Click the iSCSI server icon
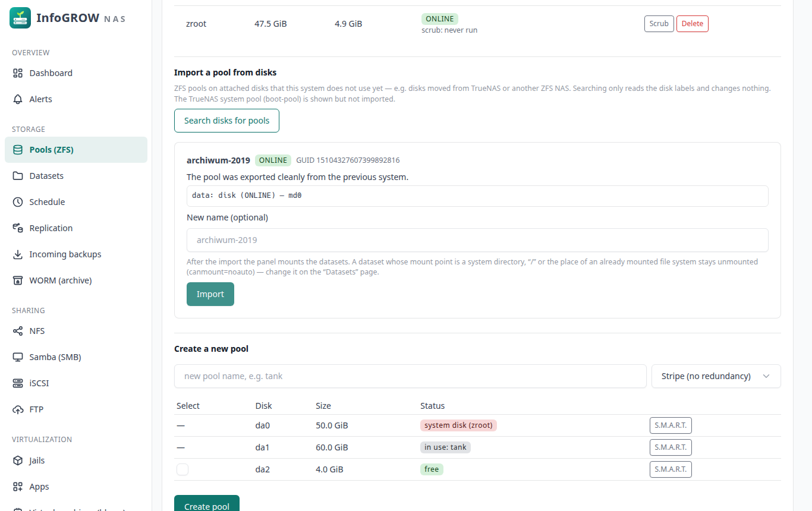Image resolution: width=812 pixels, height=511 pixels. [18, 383]
